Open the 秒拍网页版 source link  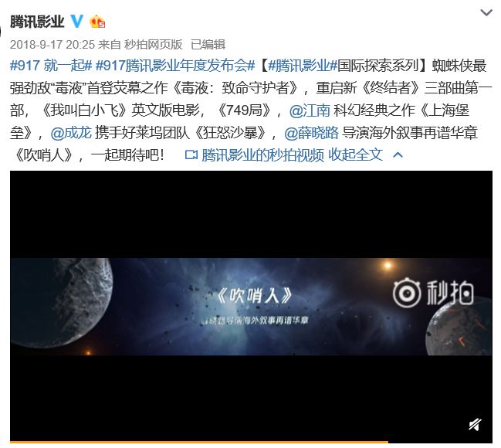153,45
